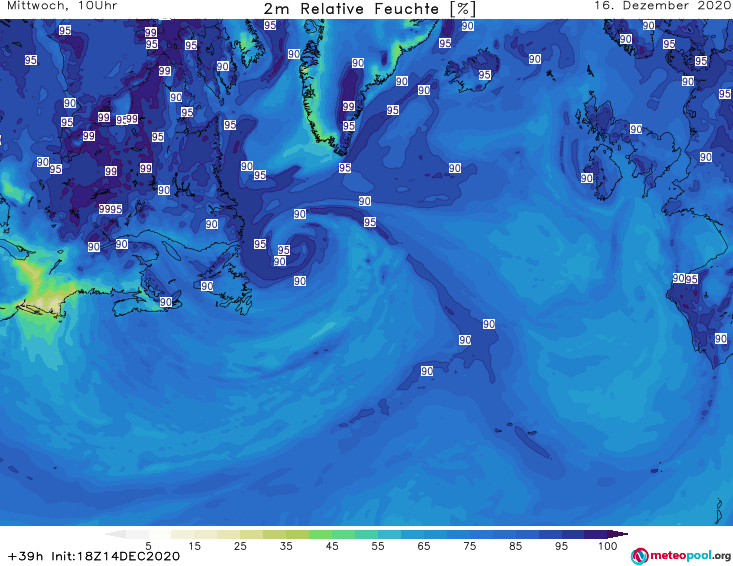This screenshot has width=733, height=566.
Task: Click the 'Init:18Z14DEC2020' run label
Action: click(115, 556)
